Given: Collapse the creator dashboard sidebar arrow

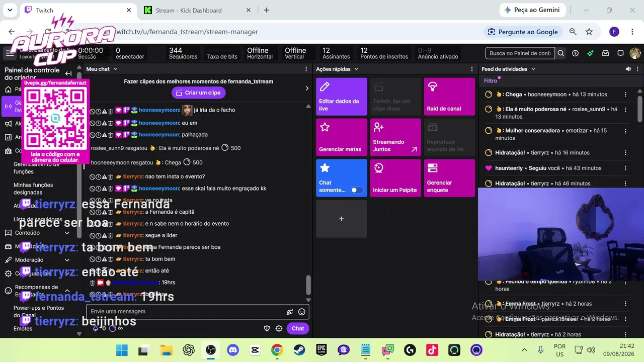Looking at the screenshot, I should coord(68,73).
